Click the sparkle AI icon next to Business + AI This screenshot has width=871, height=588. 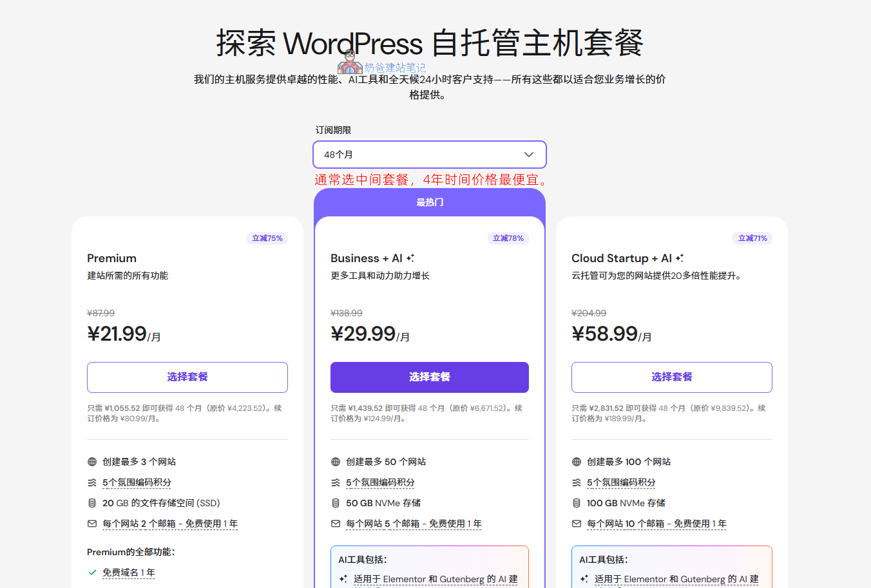[410, 258]
